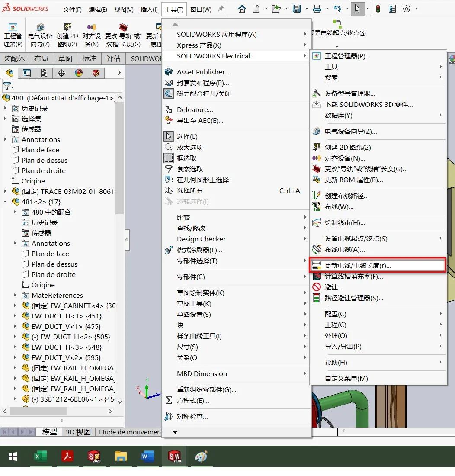The image size is (455, 476).
Task: Open the 视图(V) menu
Action: point(124,10)
